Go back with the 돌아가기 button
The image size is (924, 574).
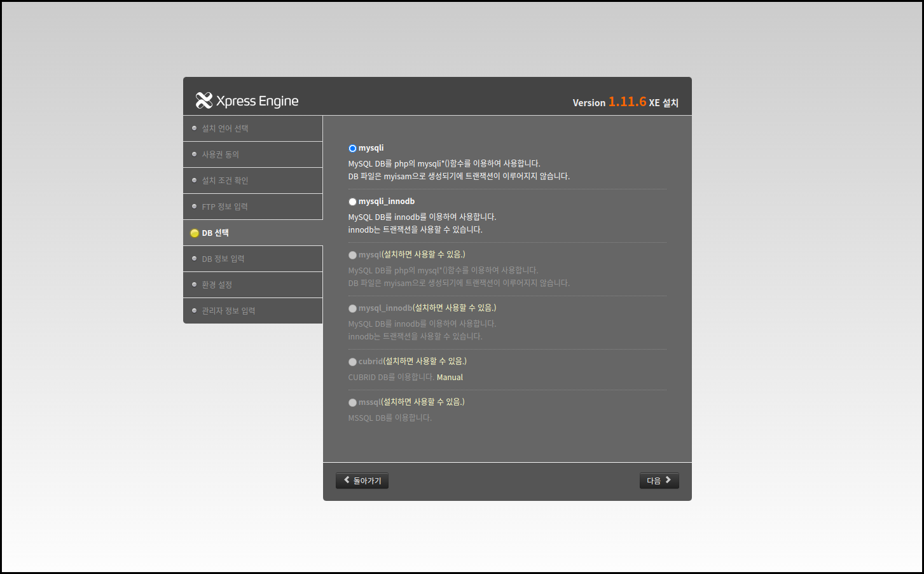coord(362,481)
